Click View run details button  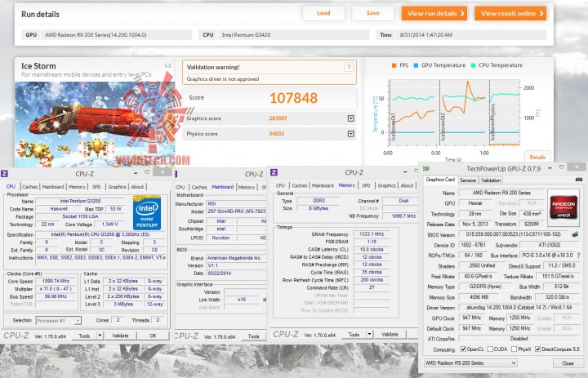click(x=434, y=14)
